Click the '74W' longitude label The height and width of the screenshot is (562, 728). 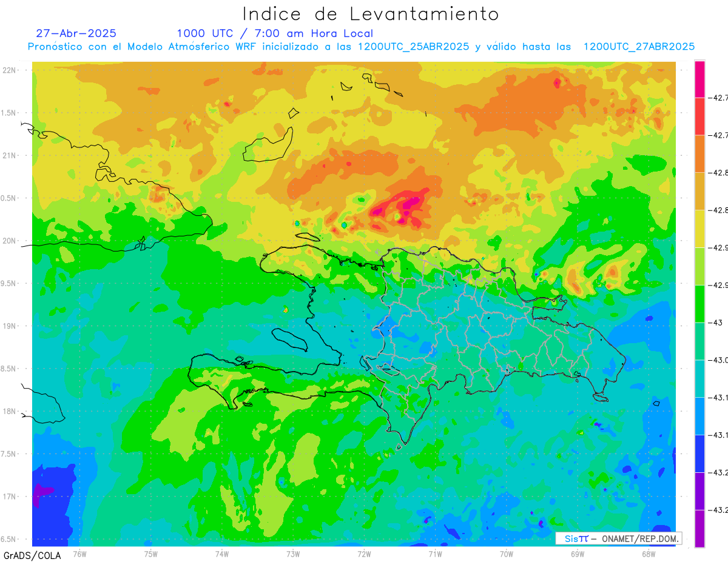(222, 554)
